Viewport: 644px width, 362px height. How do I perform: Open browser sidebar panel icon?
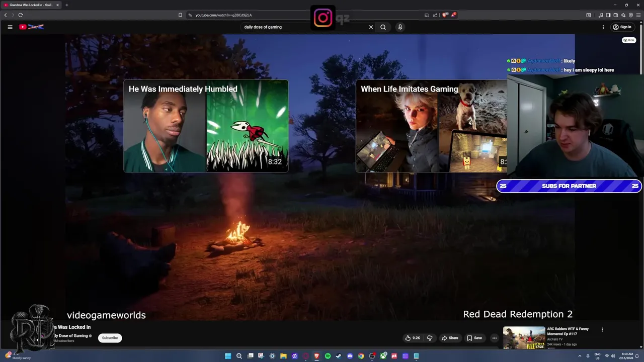pos(608,15)
